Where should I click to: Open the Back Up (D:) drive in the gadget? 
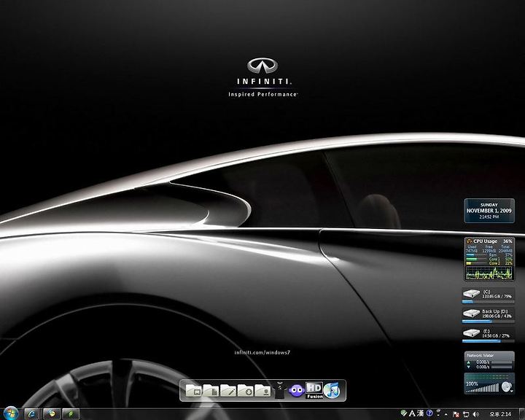tap(488, 315)
